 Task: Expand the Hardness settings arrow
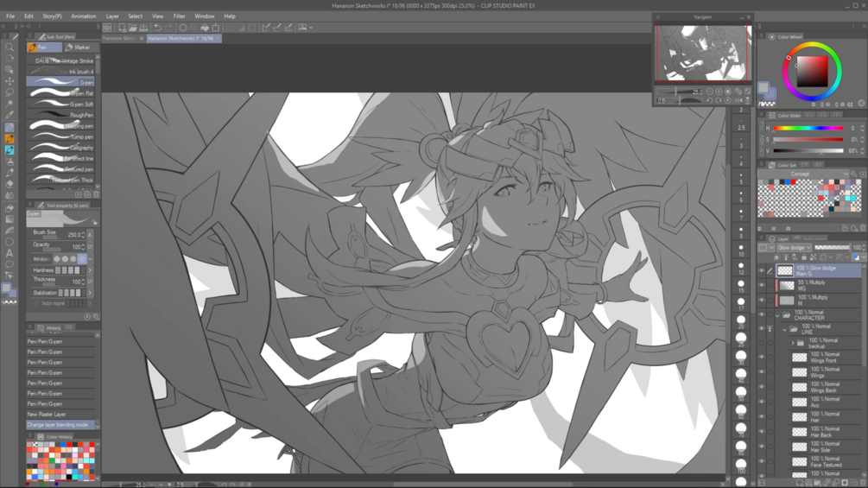point(90,270)
